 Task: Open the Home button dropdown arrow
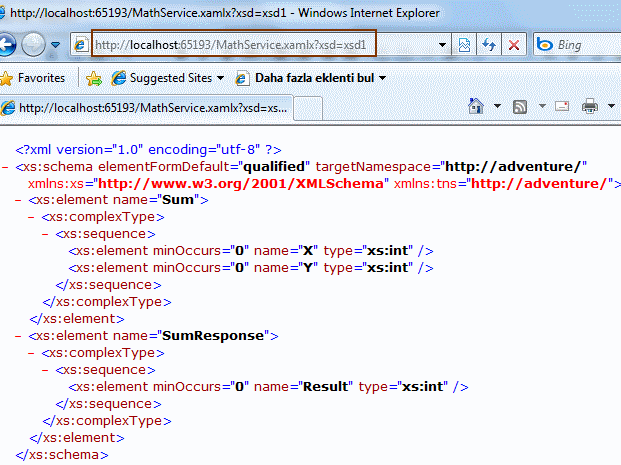coord(497,106)
